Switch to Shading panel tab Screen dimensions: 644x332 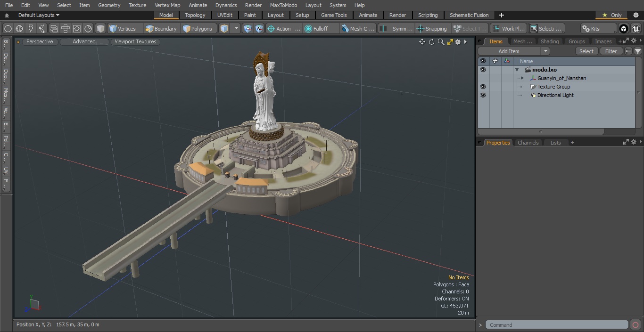coord(549,41)
